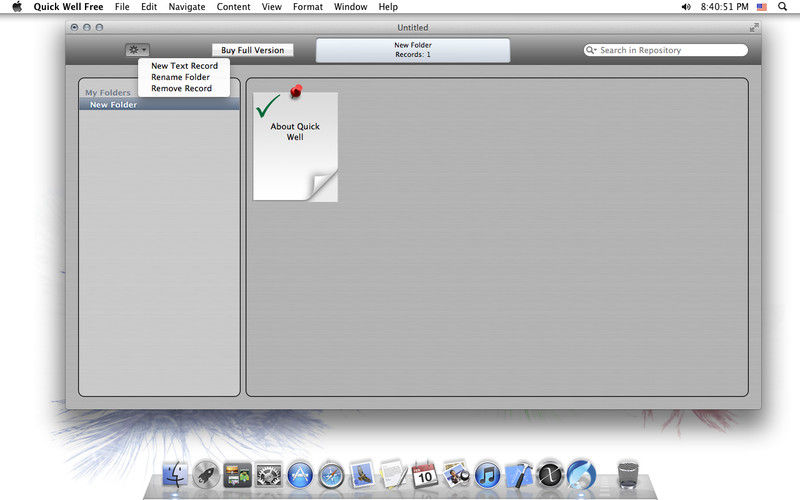Open Xcode hammer icon in Dock
The height and width of the screenshot is (500, 800).
coord(519,475)
